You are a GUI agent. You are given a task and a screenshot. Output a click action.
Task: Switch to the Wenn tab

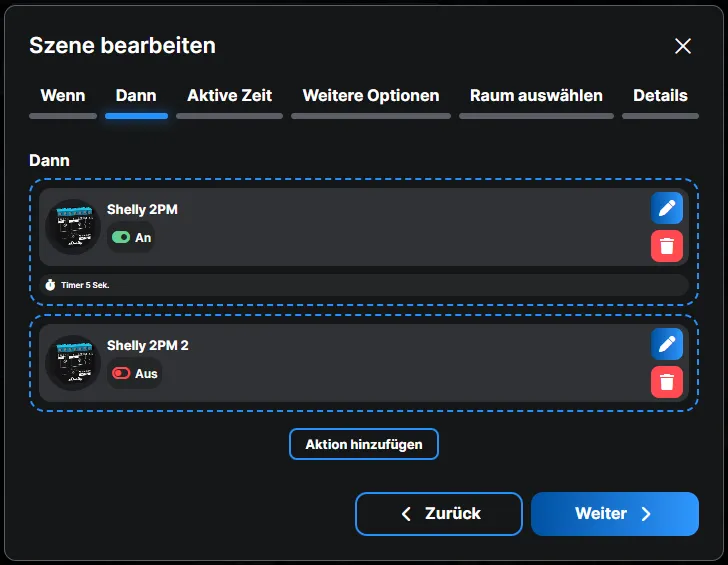tap(62, 96)
